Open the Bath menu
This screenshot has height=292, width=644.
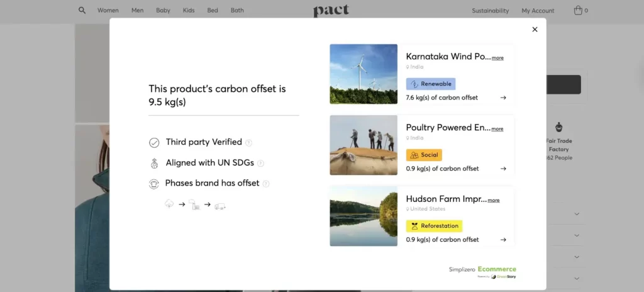tap(237, 10)
